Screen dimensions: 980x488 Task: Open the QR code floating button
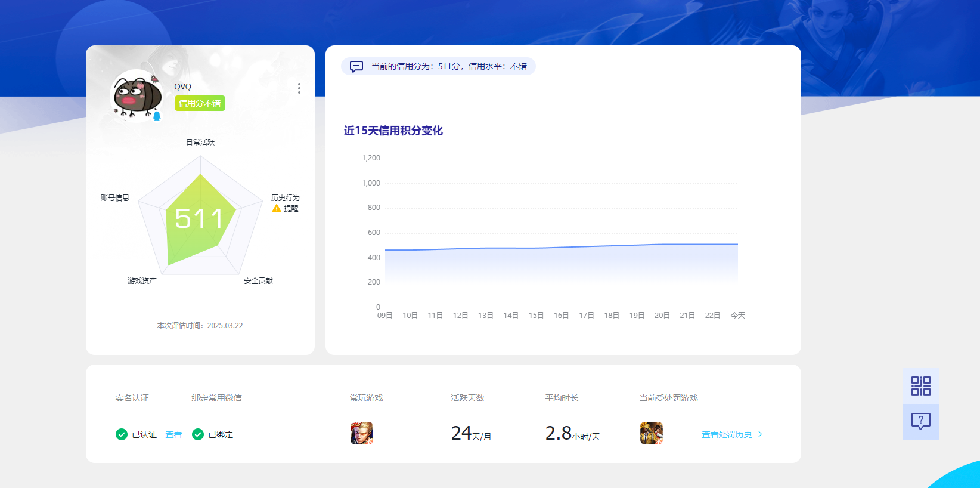pyautogui.click(x=921, y=386)
